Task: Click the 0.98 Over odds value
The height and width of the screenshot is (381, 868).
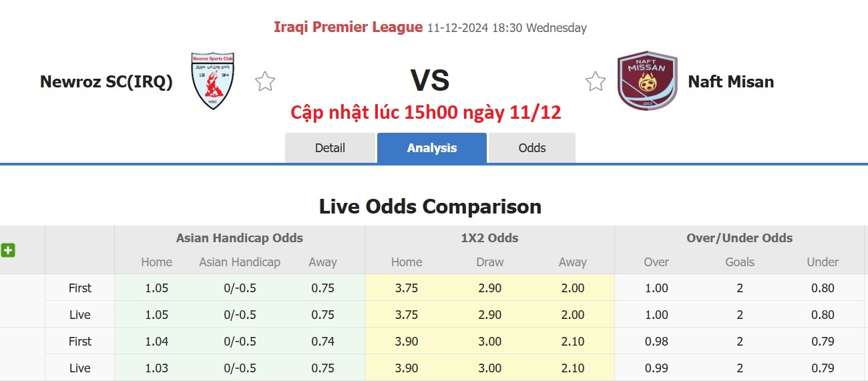Action: click(656, 341)
